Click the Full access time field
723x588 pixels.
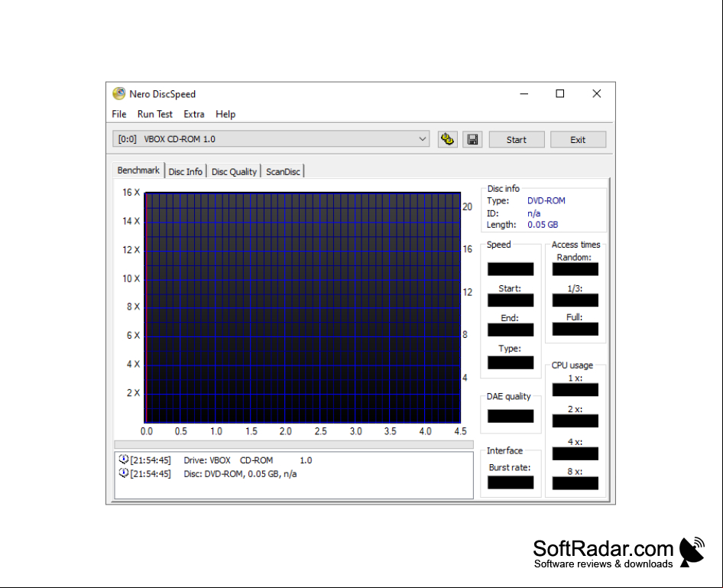coord(575,330)
